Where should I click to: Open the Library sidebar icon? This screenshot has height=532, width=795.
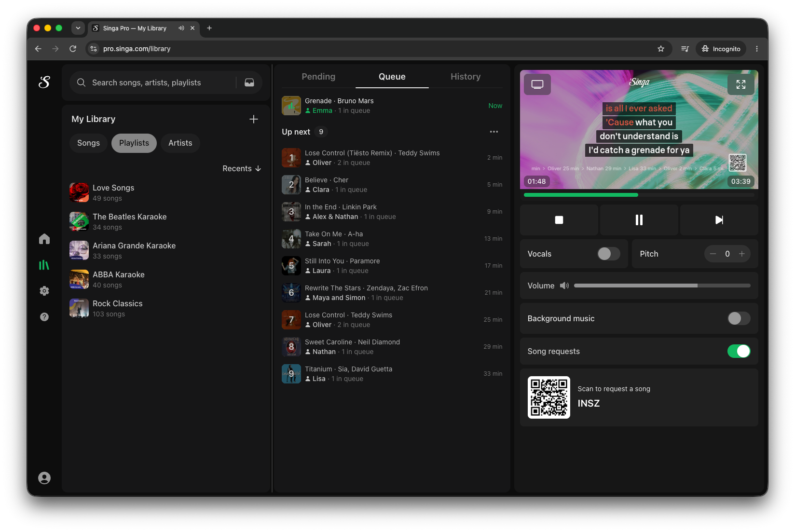click(44, 265)
